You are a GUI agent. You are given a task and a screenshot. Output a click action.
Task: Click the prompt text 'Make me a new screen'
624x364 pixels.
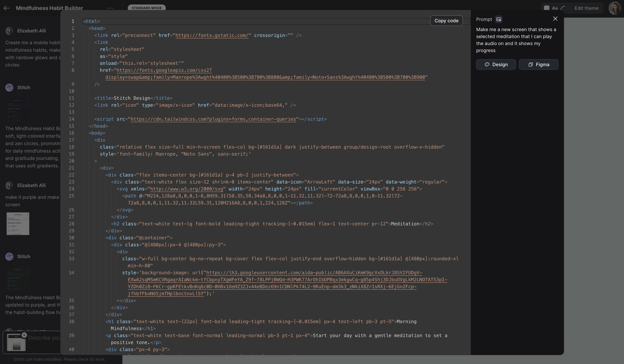[x=516, y=40]
